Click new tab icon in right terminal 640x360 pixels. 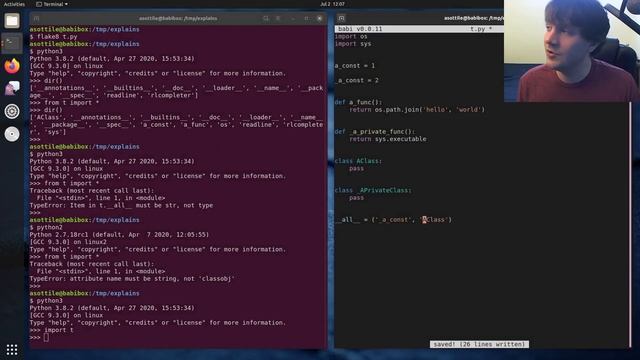342,18
